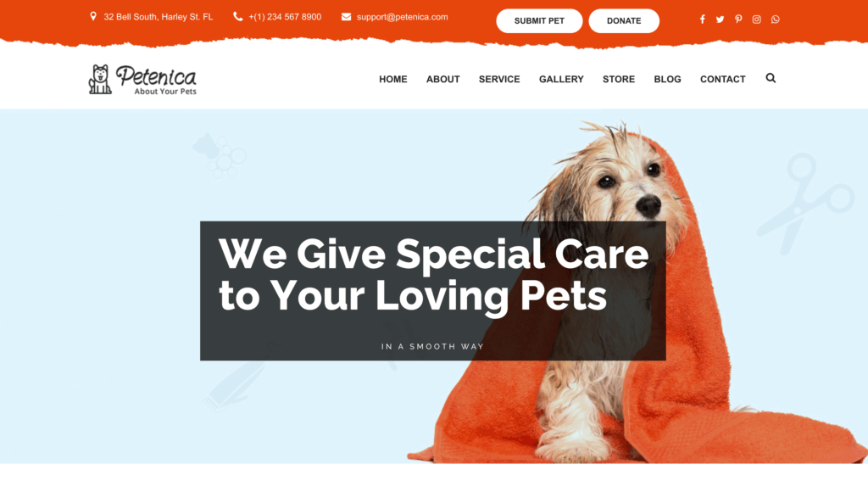Viewport: 868px width, 492px height.
Task: Click the Donate button
Action: click(624, 21)
